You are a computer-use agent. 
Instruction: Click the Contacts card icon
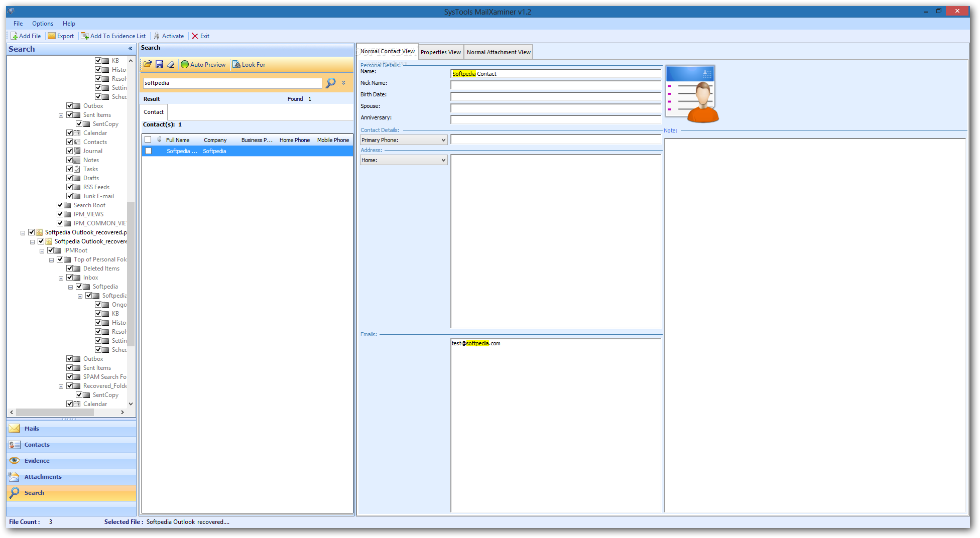tap(15, 444)
